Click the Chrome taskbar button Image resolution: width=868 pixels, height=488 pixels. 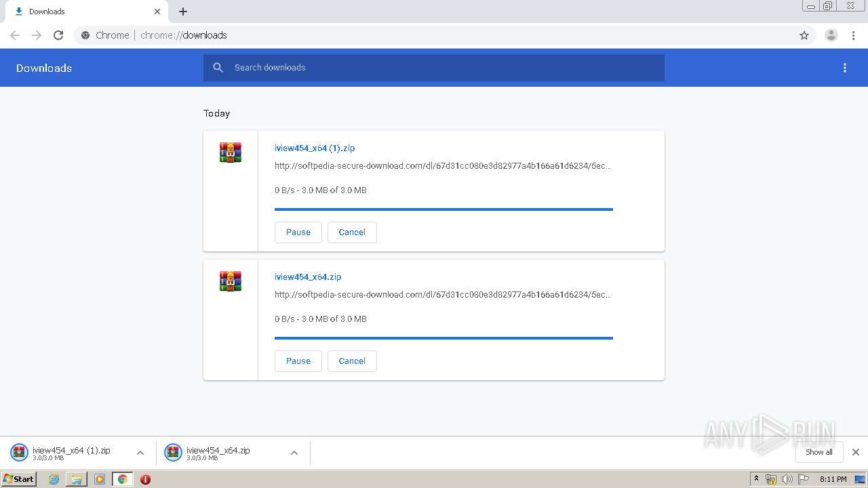pyautogui.click(x=122, y=479)
